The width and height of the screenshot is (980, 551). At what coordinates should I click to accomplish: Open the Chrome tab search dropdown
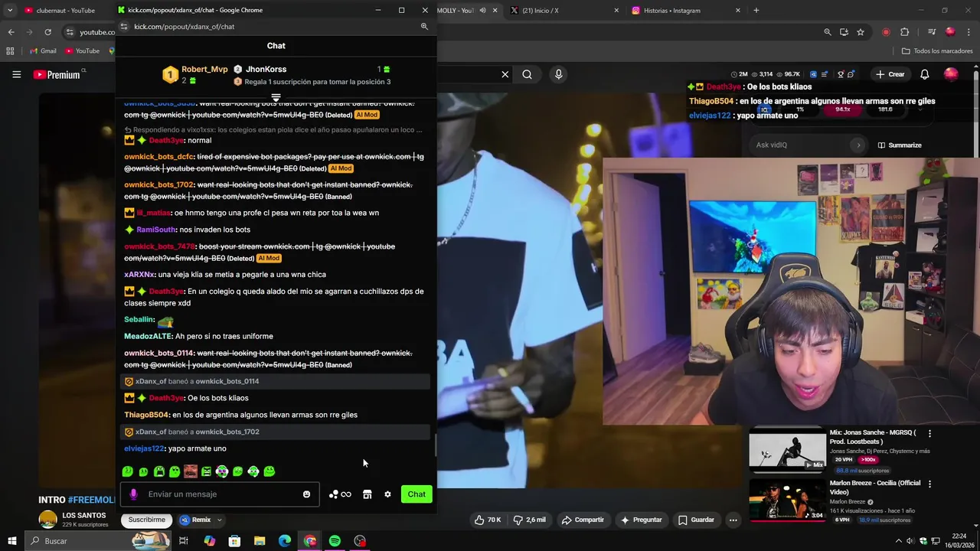10,11
